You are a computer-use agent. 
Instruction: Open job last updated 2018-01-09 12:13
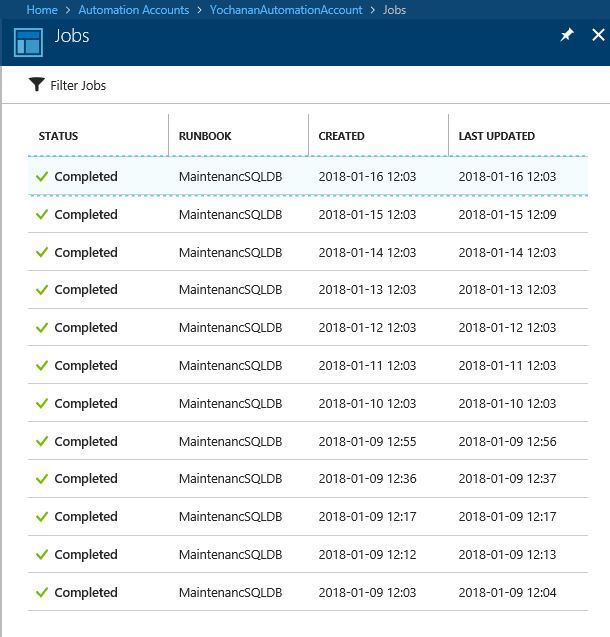click(308, 554)
